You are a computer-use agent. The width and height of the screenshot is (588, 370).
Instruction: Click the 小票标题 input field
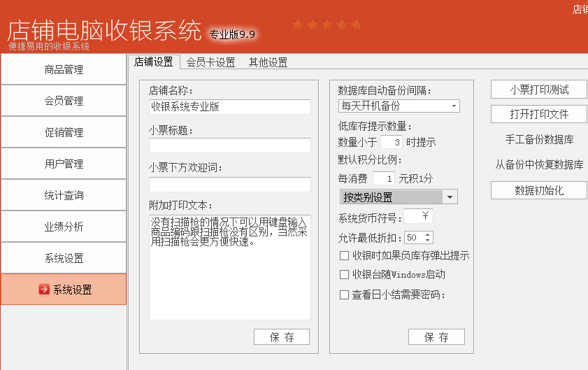[230, 145]
